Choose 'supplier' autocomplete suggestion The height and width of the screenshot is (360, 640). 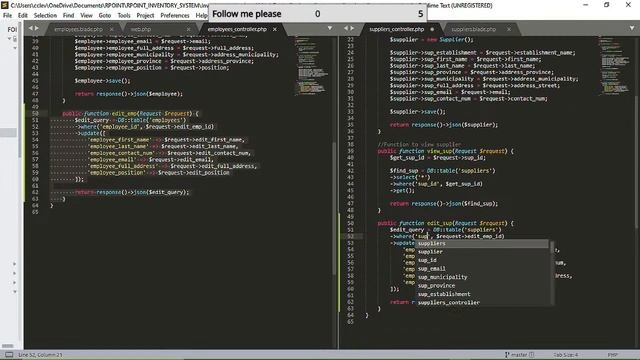pyautogui.click(x=482, y=252)
